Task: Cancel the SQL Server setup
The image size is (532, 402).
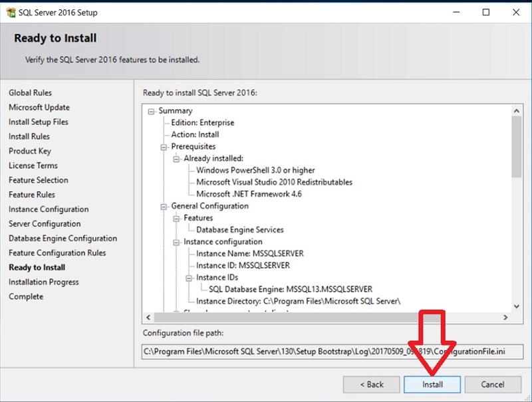Action: pos(493,384)
